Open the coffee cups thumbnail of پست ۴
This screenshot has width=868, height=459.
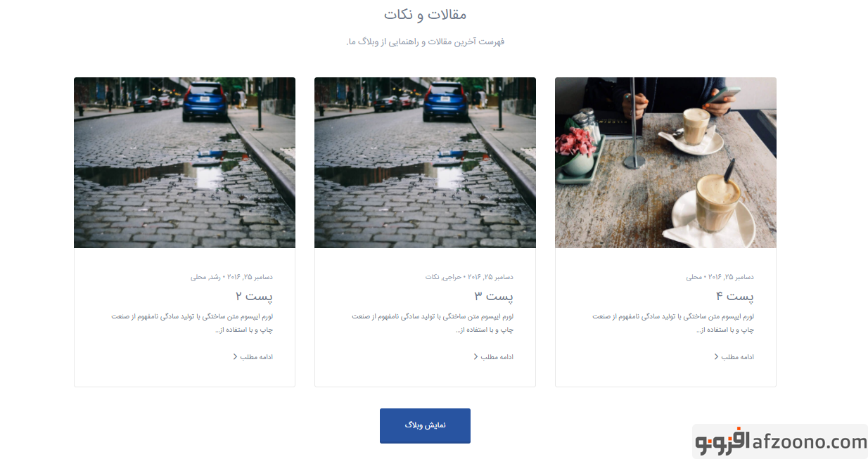pyautogui.click(x=665, y=162)
